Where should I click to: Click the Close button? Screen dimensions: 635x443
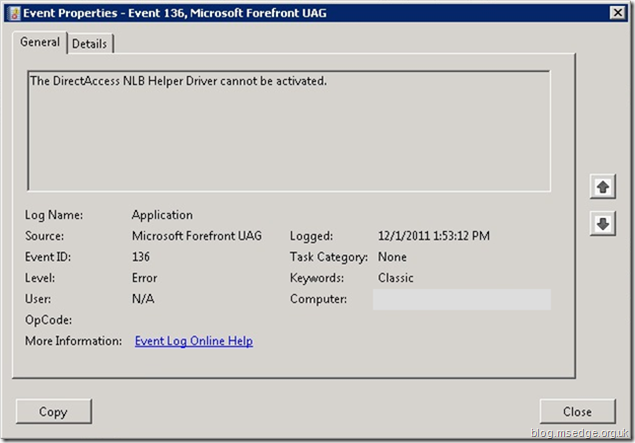coord(577,411)
